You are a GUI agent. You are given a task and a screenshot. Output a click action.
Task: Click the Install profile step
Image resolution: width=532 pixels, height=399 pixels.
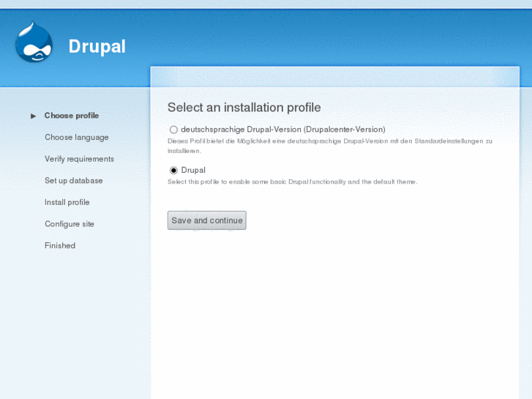click(x=67, y=202)
